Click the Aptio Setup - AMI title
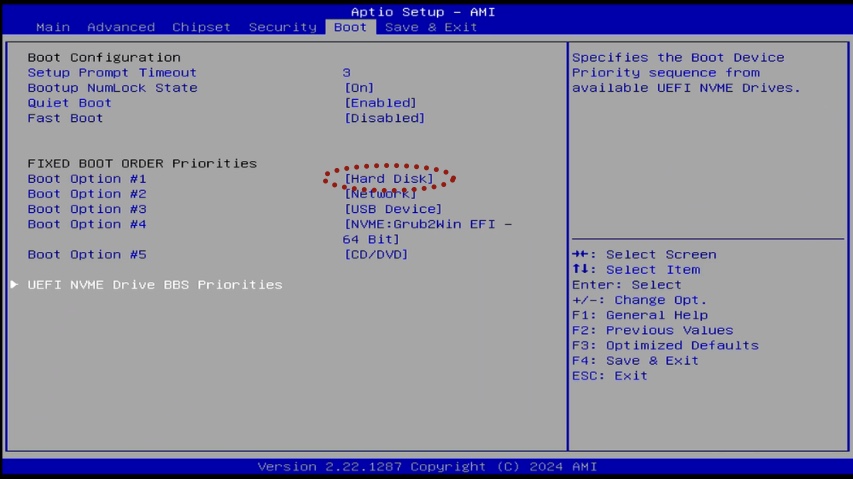The width and height of the screenshot is (853, 479). point(423,12)
